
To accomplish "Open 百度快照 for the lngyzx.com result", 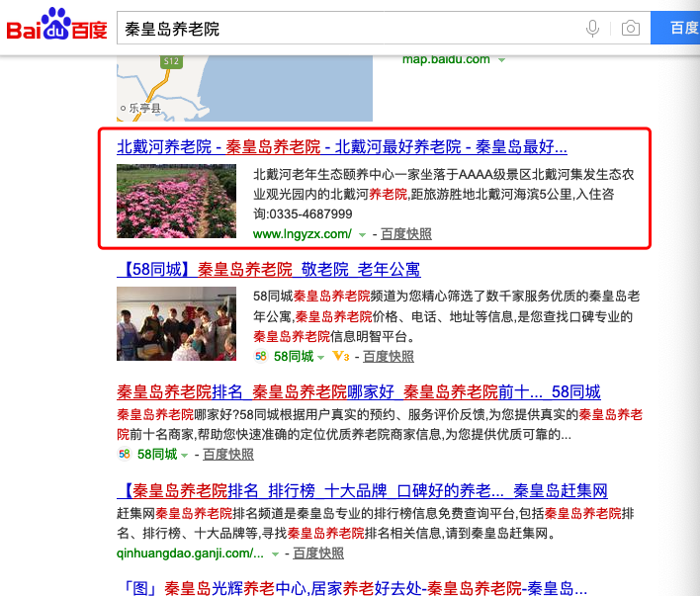I will point(406,233).
